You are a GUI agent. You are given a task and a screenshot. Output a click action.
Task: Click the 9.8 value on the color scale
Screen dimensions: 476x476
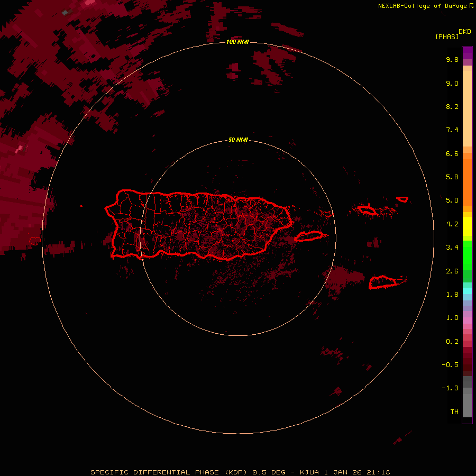point(452,59)
